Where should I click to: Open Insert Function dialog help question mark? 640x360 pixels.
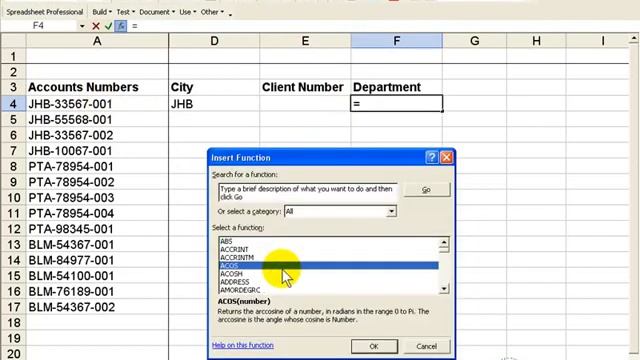pyautogui.click(x=432, y=158)
